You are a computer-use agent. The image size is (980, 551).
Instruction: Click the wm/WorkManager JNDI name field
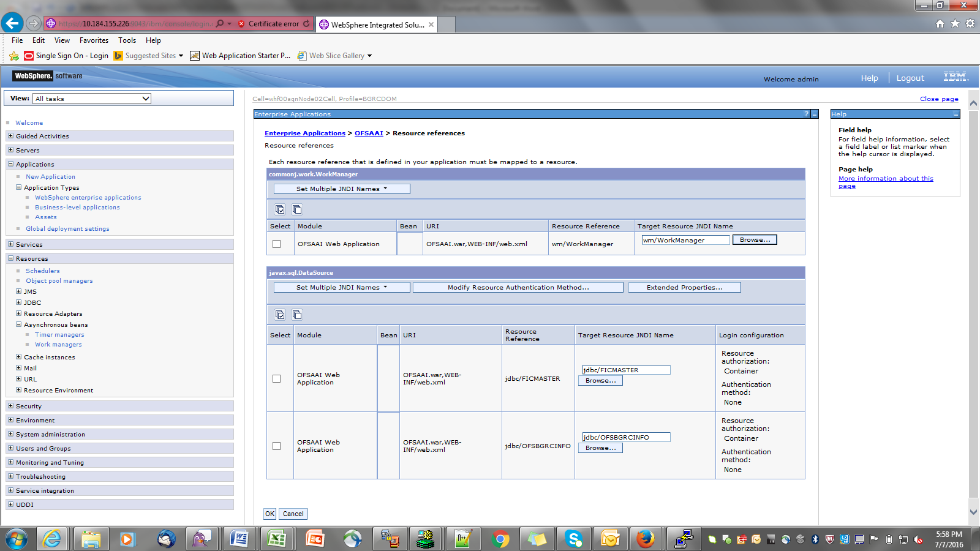[686, 240]
